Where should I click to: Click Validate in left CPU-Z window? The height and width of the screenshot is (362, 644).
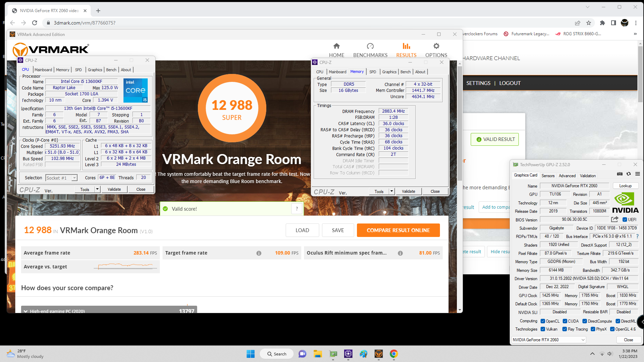click(x=114, y=189)
